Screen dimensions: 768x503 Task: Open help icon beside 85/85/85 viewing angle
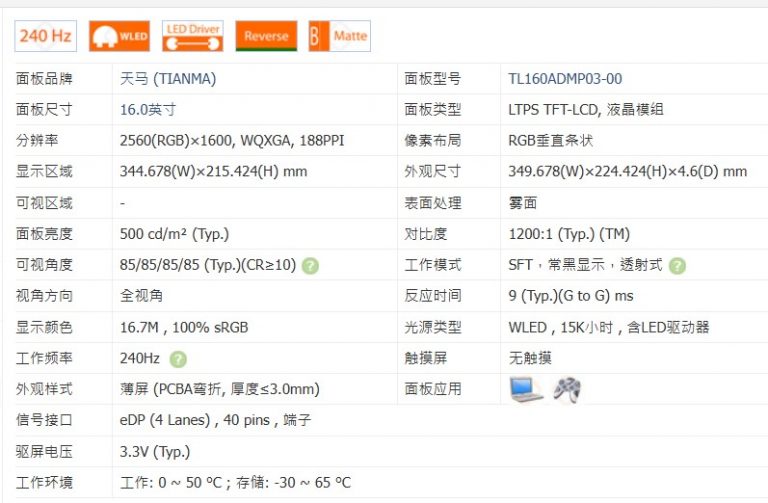pos(311,266)
